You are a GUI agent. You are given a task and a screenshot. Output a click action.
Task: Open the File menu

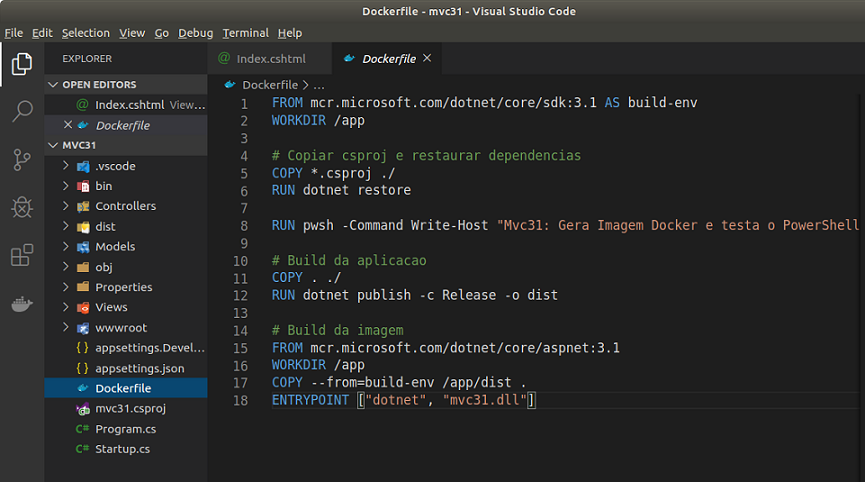tap(14, 33)
